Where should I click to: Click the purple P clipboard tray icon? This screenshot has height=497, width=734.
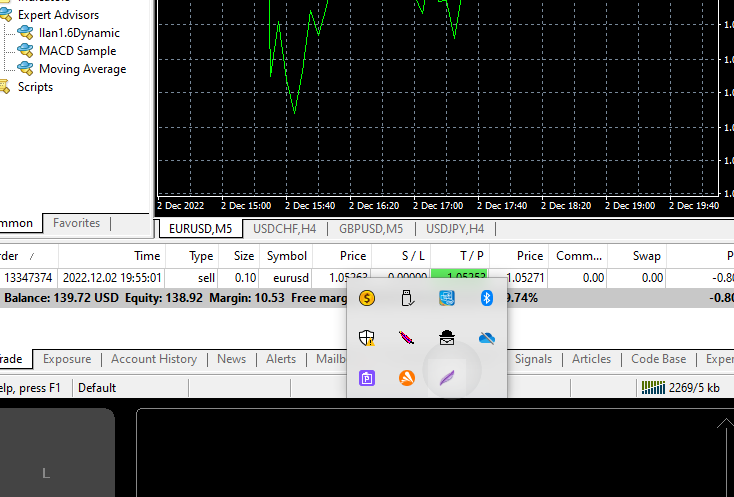point(367,378)
